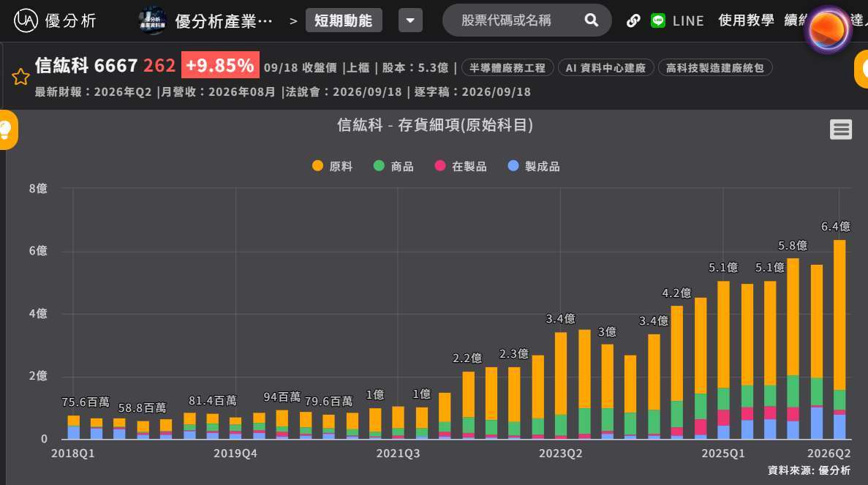This screenshot has height=485, width=868.
Task: Open the chart hamburger menu icon
Action: pyautogui.click(x=841, y=129)
